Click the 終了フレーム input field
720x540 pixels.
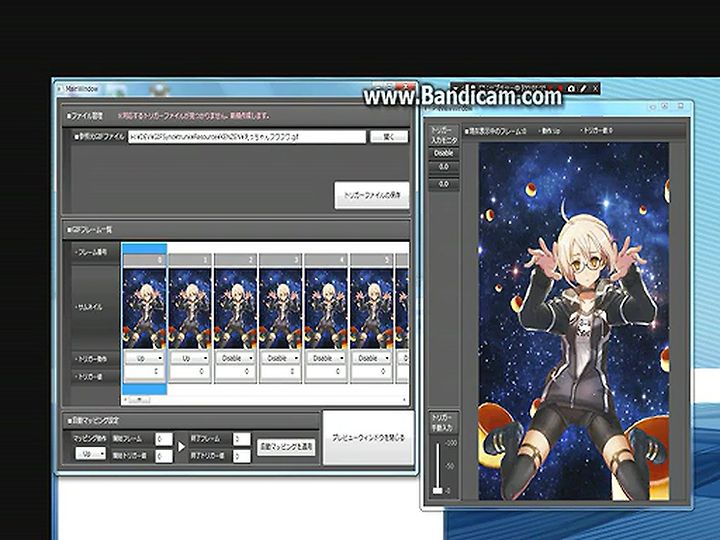pyautogui.click(x=242, y=439)
